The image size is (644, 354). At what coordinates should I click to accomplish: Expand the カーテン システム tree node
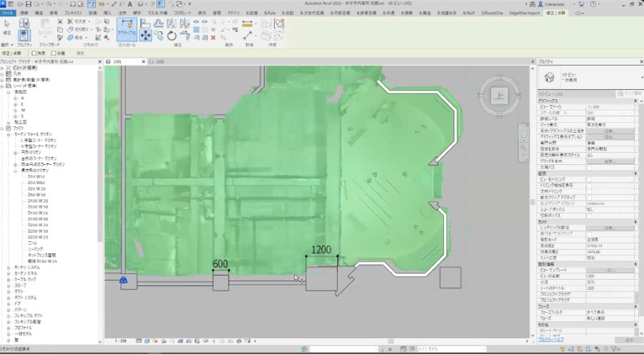tap(9, 268)
